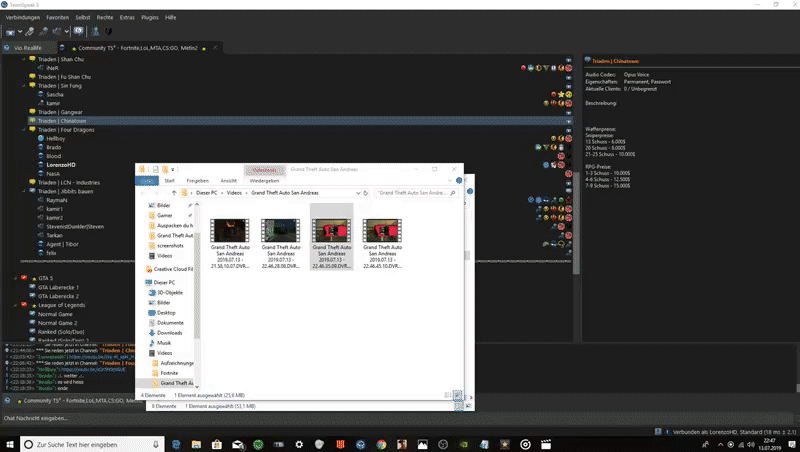Screen dimensions: 800x452
Task: Collapse the Triaden | Sin Fung channel
Action: (25, 85)
